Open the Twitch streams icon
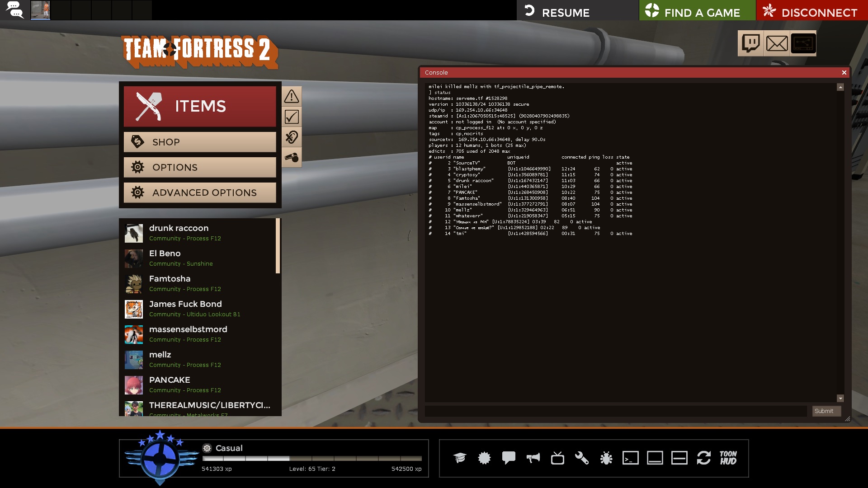 [x=750, y=44]
